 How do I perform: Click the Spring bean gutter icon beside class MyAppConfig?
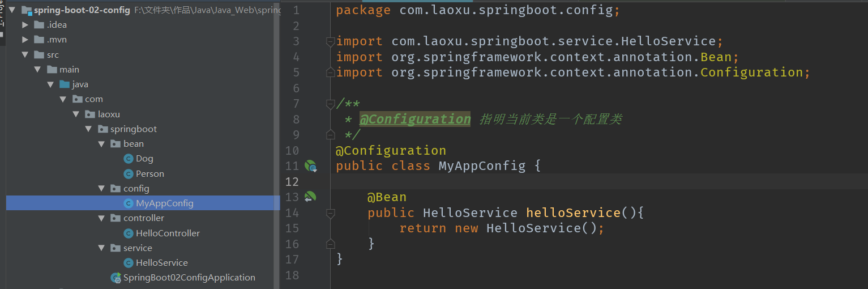click(x=310, y=166)
